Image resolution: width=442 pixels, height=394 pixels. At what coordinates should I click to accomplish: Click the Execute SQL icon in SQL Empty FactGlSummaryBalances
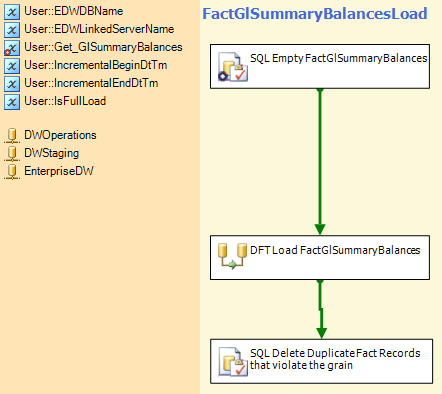click(233, 67)
